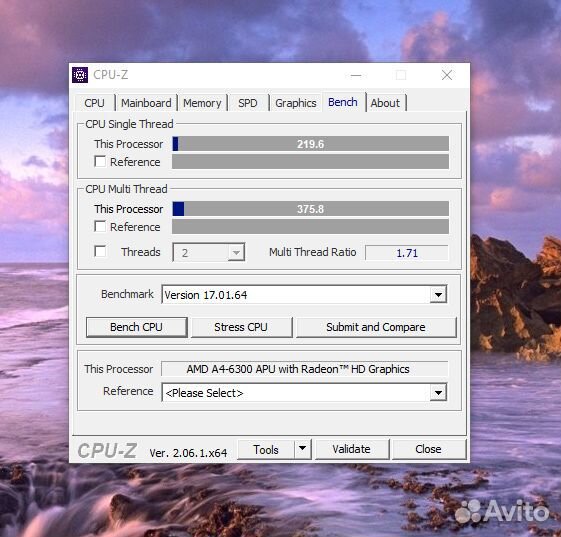Viewport: 561px width, 537px height.
Task: Click the multi thread score bar 375.8
Action: (311, 209)
